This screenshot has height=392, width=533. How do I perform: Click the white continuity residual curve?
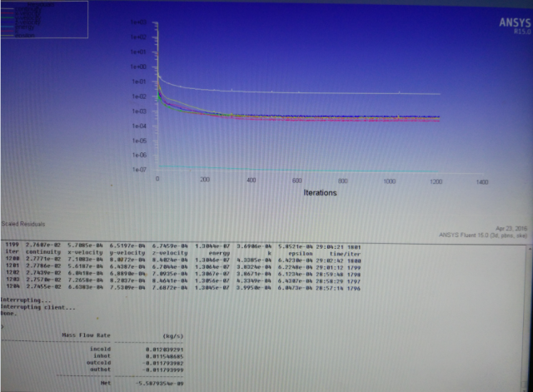pyautogui.click(x=333, y=91)
